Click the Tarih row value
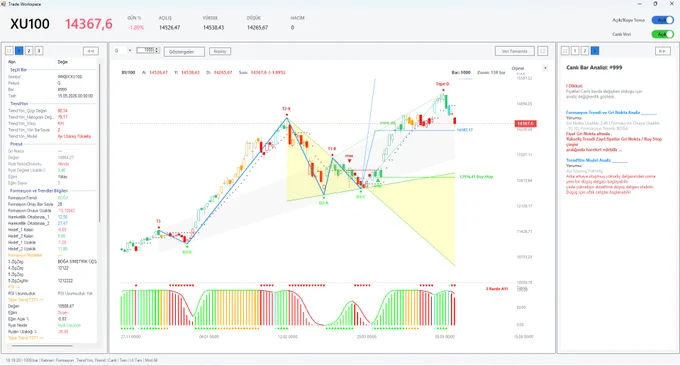Screen dimensions: 680x366 click(75, 96)
